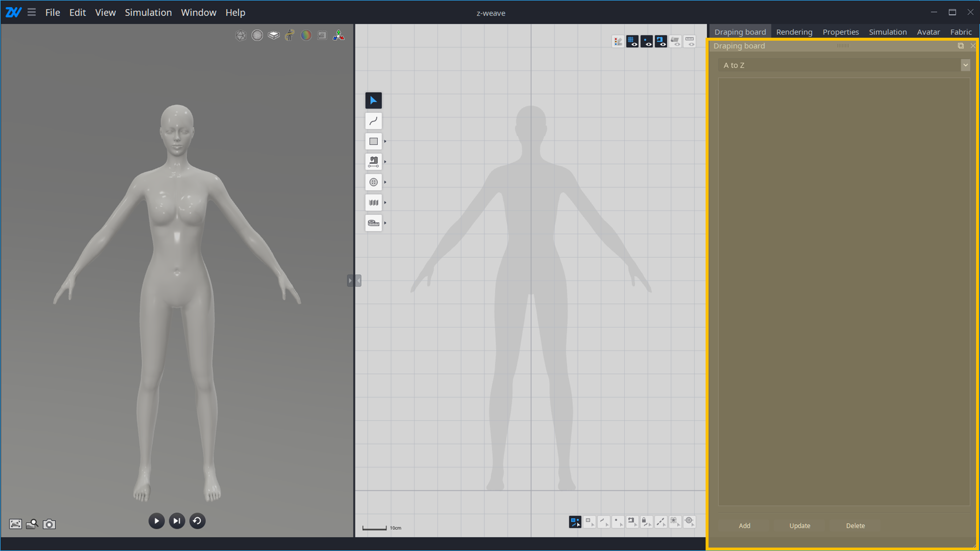Take a snapshot with the camera icon
Screen dimensions: 980x551
click(x=49, y=524)
